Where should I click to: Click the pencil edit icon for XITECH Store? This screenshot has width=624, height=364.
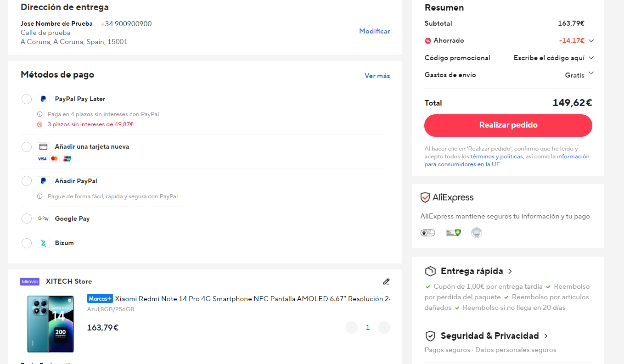386,281
